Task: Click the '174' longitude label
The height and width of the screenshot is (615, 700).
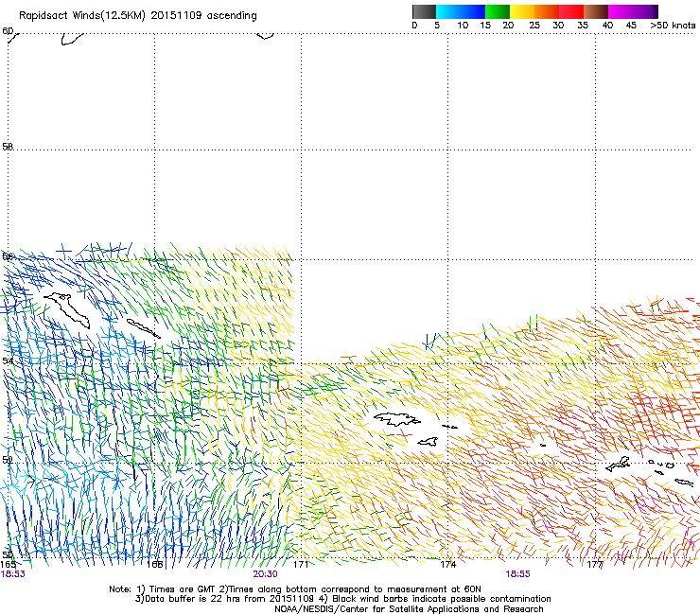Action: [x=448, y=565]
